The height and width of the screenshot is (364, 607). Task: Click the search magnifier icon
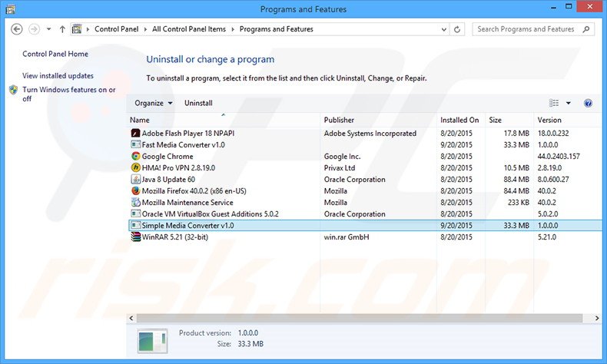click(586, 29)
